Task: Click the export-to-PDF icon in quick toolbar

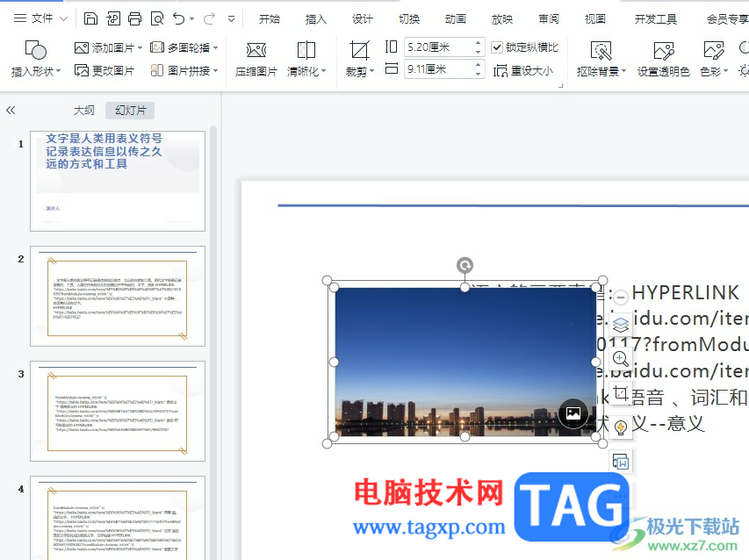Action: [113, 18]
